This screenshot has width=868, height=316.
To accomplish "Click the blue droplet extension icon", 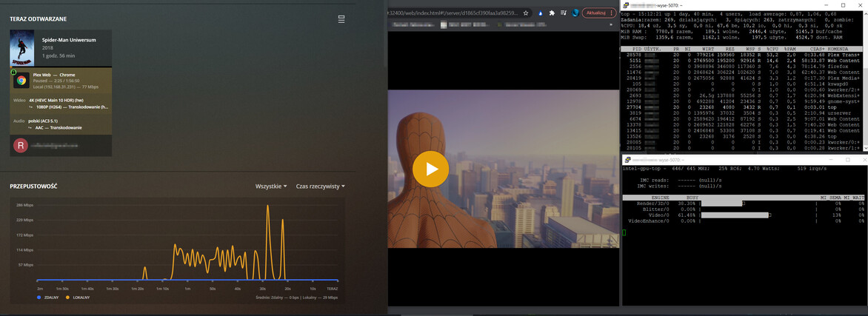I will [x=541, y=13].
